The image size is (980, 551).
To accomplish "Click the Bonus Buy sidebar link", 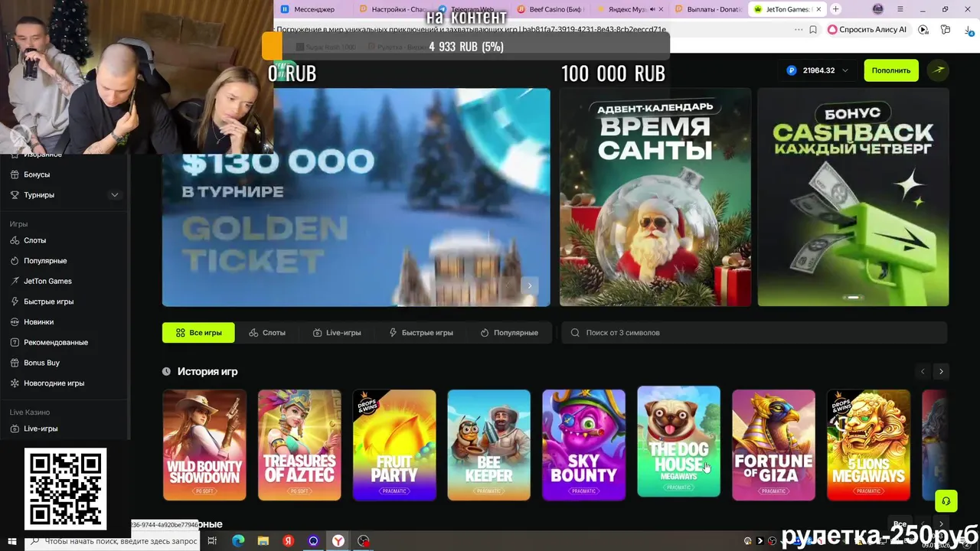I will (41, 363).
